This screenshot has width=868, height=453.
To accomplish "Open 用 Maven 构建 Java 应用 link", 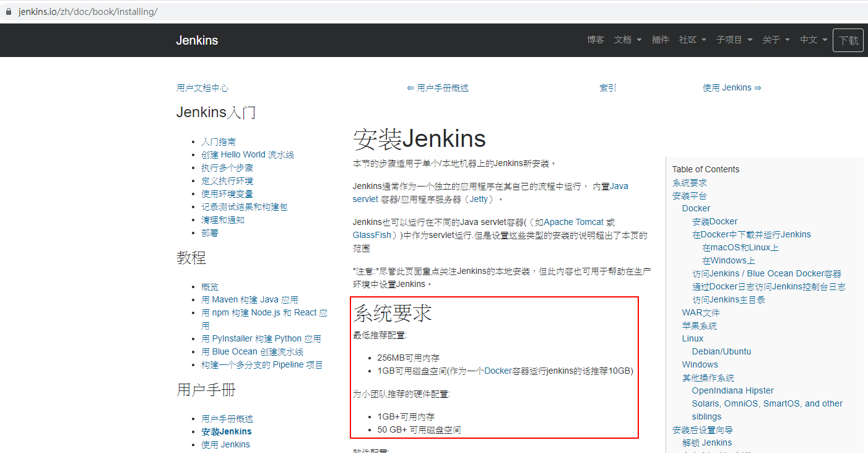I will 250,300.
